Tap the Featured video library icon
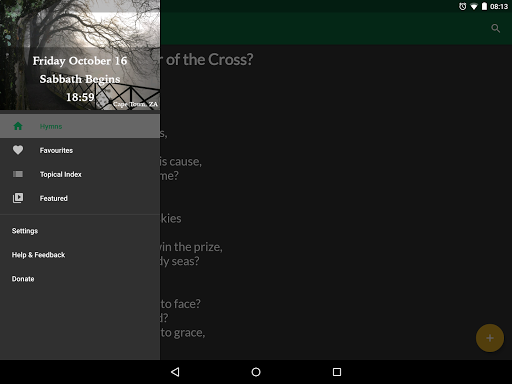The height and width of the screenshot is (384, 512). pyautogui.click(x=18, y=198)
